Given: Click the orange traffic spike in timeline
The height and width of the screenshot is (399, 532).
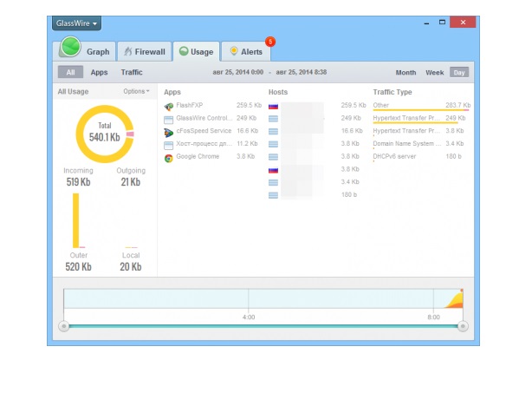Looking at the screenshot, I should tap(457, 300).
